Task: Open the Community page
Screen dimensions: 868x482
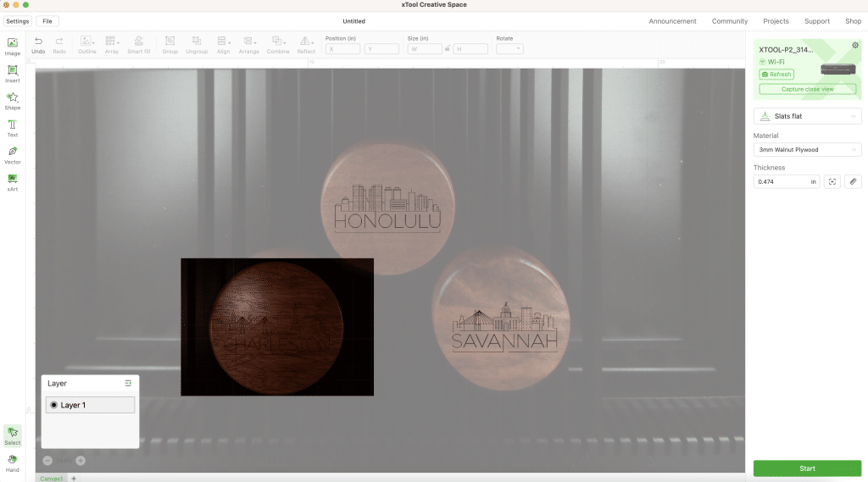Action: (x=730, y=21)
